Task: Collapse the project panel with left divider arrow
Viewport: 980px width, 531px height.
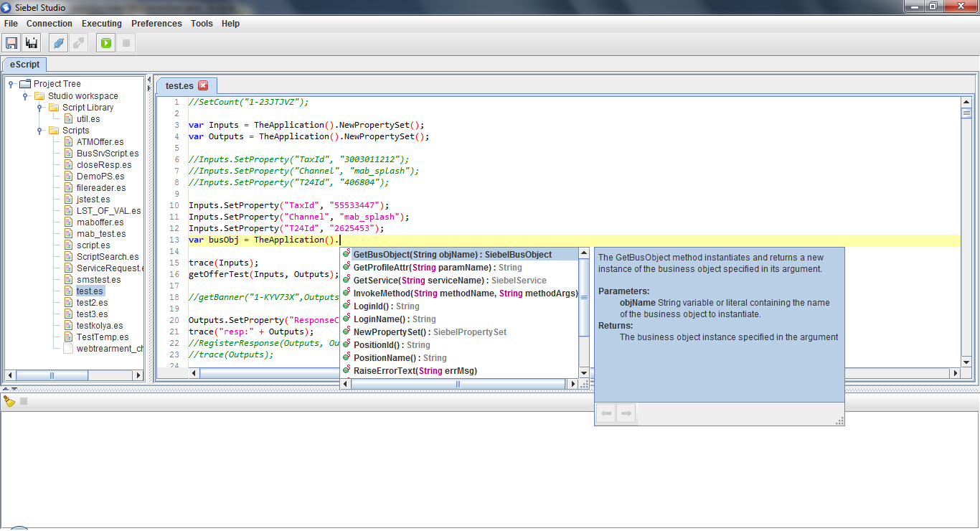Action: pos(149,80)
